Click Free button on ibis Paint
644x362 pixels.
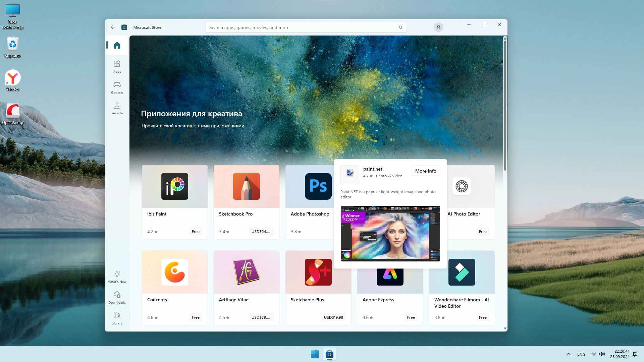(x=196, y=232)
